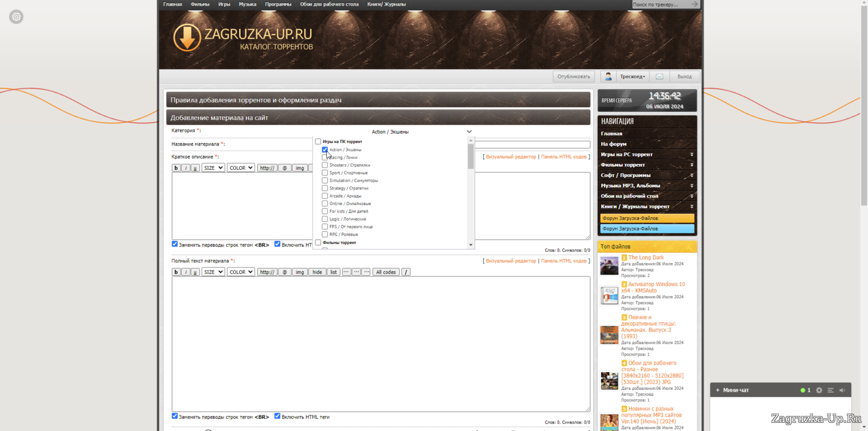Open the mini-chat settings gear

(x=819, y=390)
